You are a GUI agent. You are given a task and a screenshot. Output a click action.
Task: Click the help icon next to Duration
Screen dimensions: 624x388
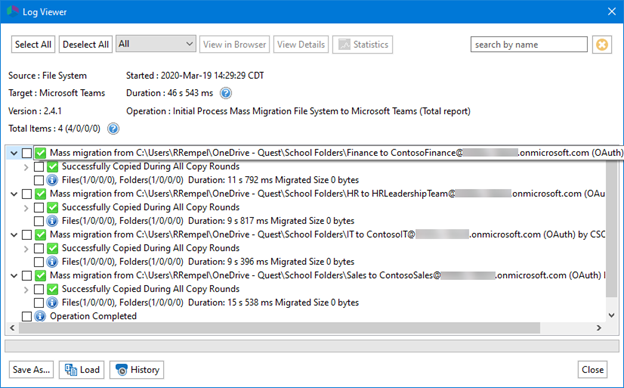226,93
